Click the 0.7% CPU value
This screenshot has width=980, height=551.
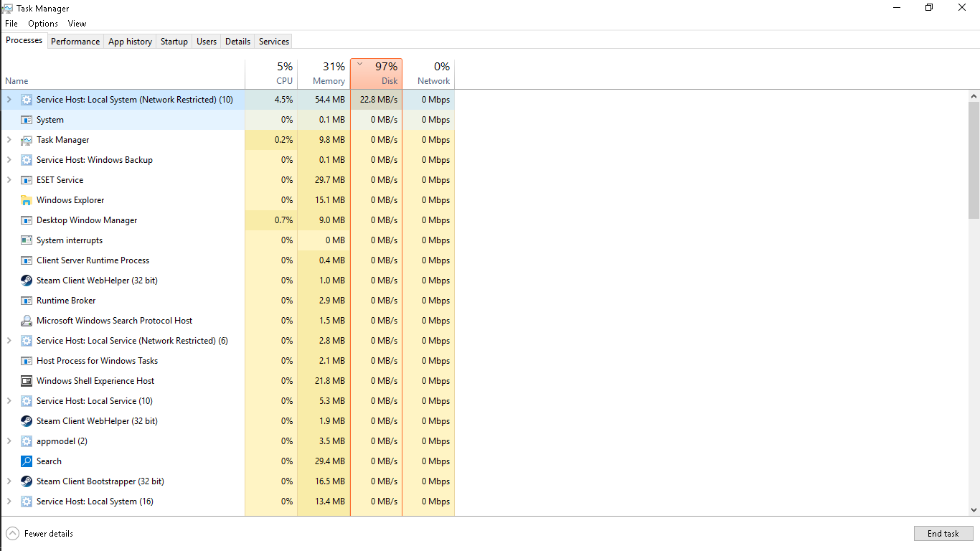tap(283, 220)
